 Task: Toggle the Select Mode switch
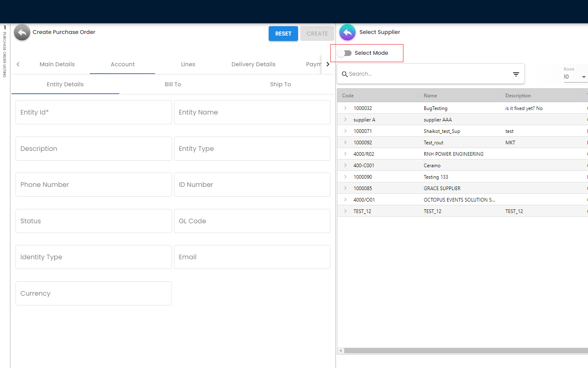click(345, 53)
